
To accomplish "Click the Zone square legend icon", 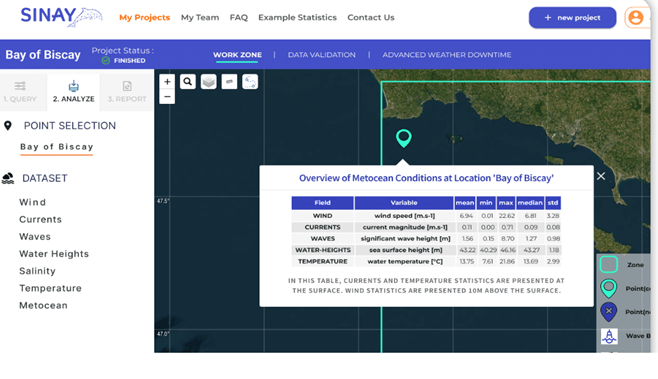I will (x=608, y=264).
